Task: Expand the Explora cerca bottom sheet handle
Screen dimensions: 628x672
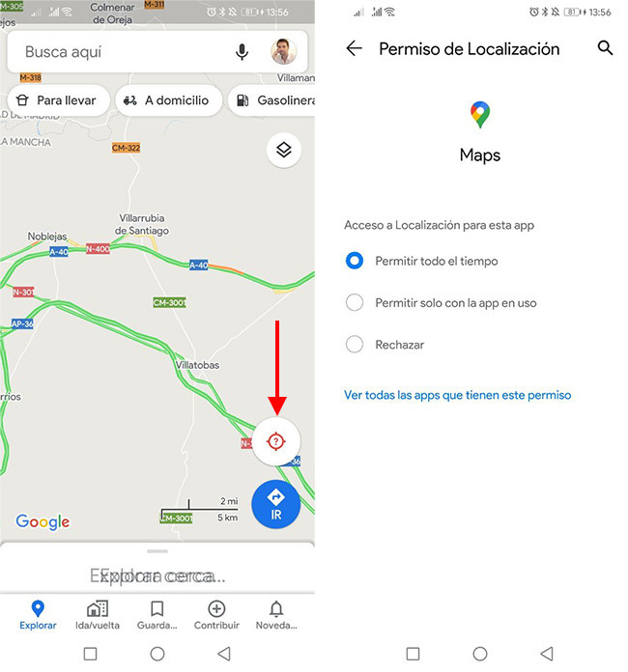Action: tap(157, 551)
